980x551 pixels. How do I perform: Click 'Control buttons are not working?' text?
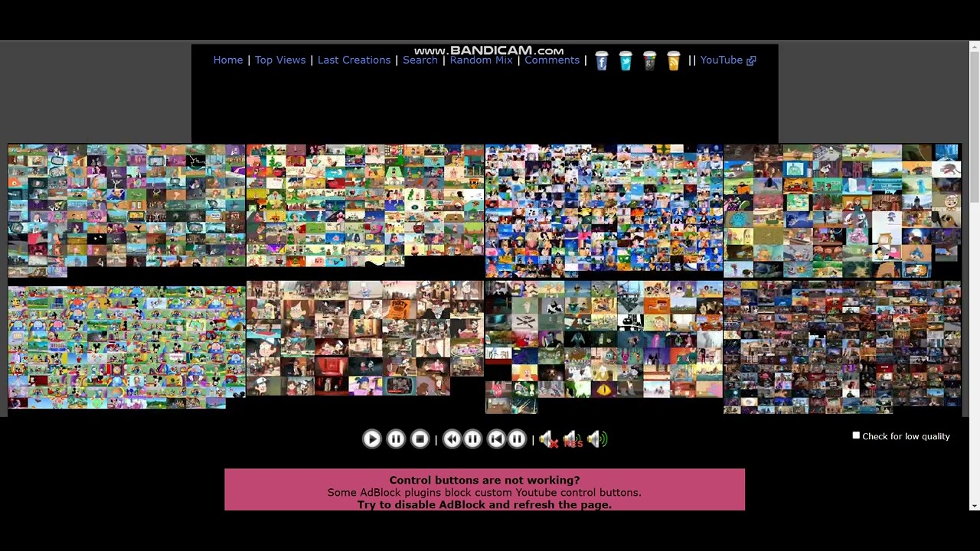pos(485,480)
